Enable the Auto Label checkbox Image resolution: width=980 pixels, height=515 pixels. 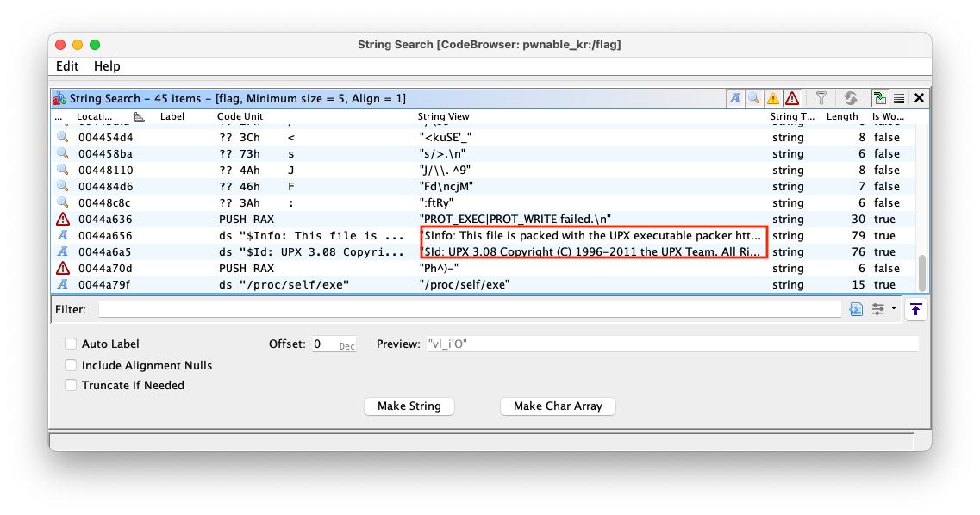coord(71,344)
